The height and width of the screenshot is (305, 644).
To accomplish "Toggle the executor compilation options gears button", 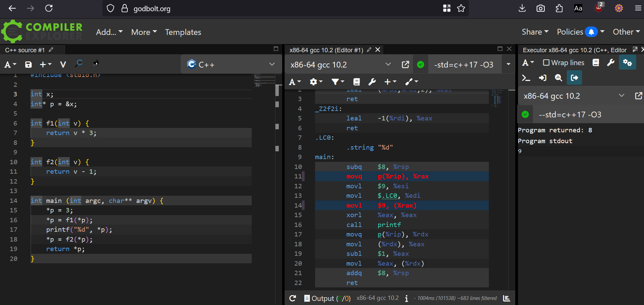I will [627, 63].
